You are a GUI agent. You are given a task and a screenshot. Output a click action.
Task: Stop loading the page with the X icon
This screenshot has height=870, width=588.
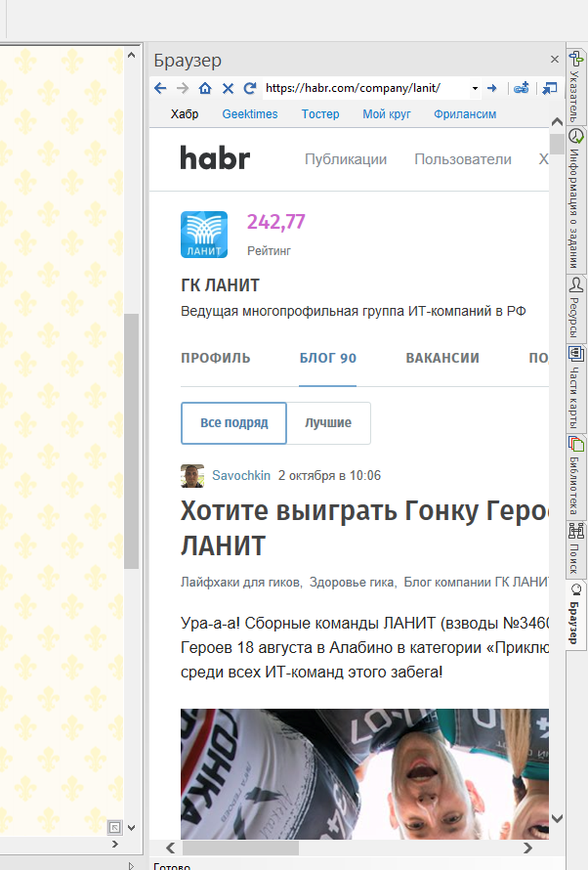[228, 88]
